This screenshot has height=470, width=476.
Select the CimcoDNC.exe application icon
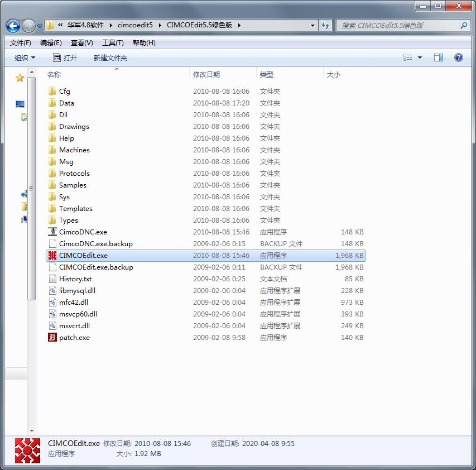(x=52, y=232)
